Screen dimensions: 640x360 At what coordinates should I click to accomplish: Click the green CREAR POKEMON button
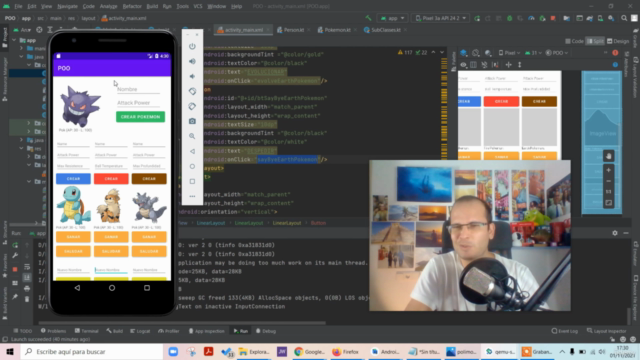(140, 117)
